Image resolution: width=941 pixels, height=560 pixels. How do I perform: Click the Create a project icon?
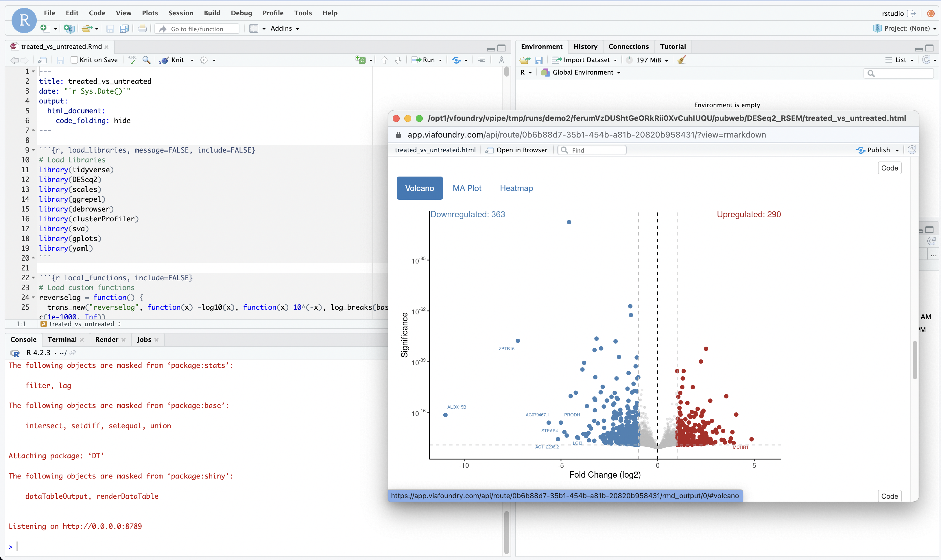(x=69, y=28)
